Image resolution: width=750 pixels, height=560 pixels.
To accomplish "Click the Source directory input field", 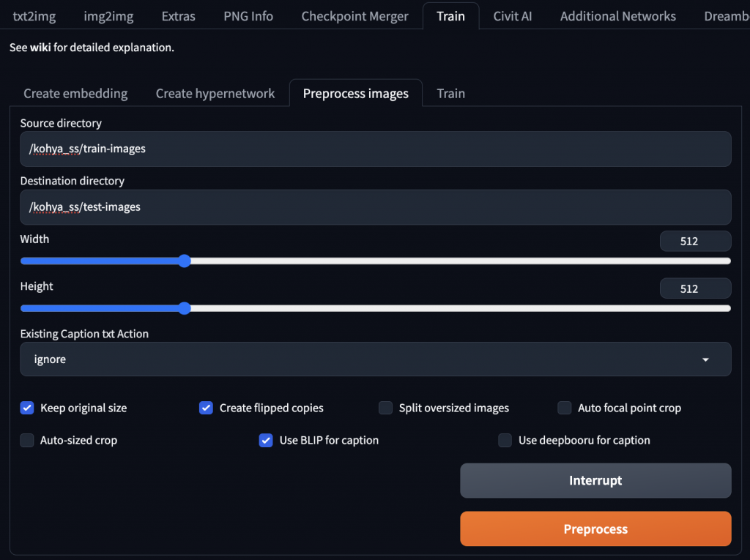I will (x=375, y=149).
